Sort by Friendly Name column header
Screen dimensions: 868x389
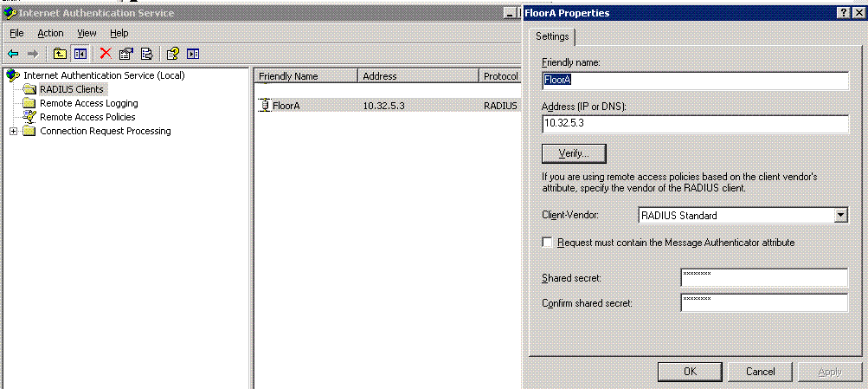pyautogui.click(x=306, y=76)
